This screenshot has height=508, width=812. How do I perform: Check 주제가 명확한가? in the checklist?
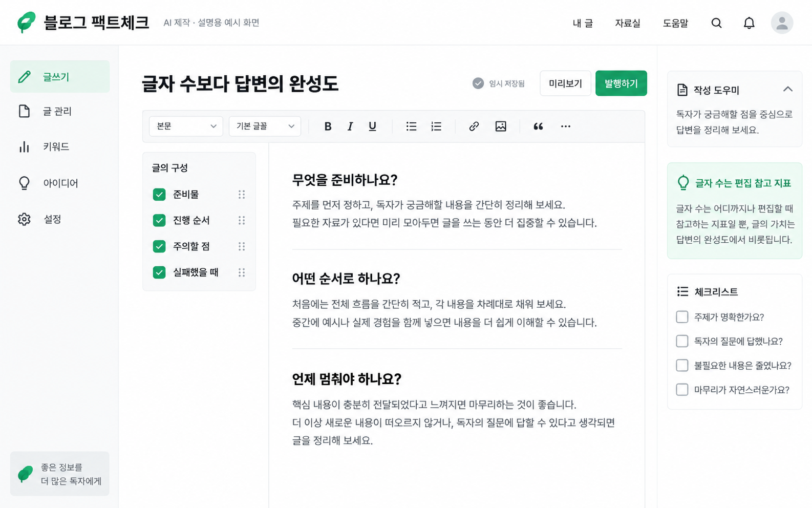682,317
